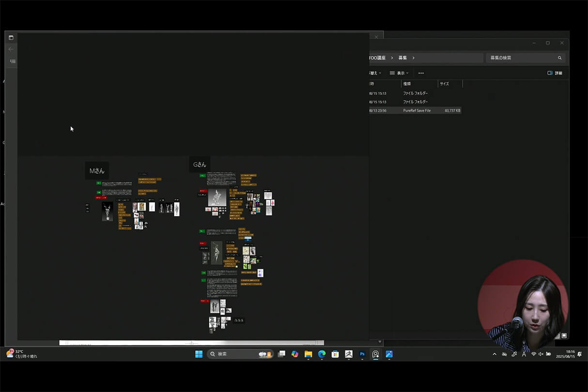Image resolution: width=588 pixels, height=392 pixels.
Task: Open Microsoft Store from the taskbar
Action: 335,354
